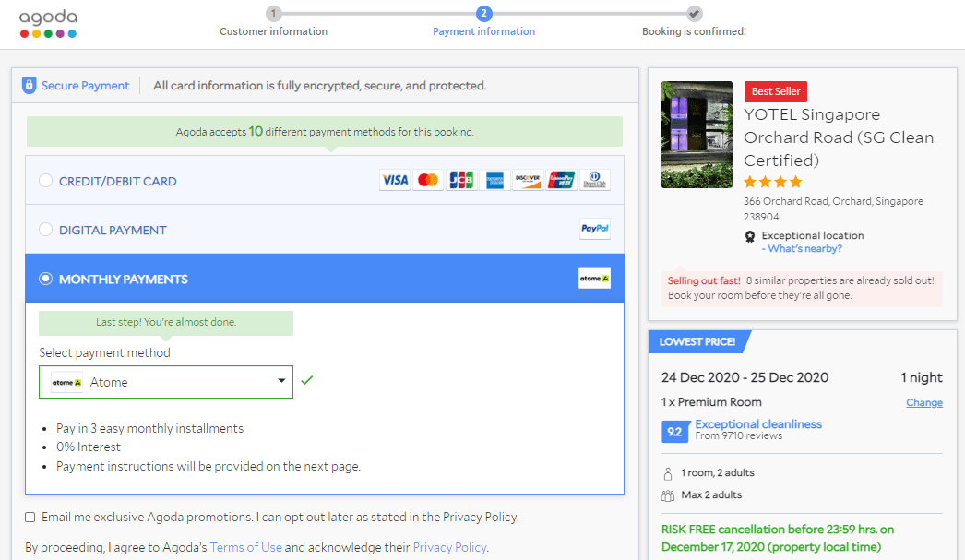
Task: Open the Terms of Use link
Action: tap(245, 547)
